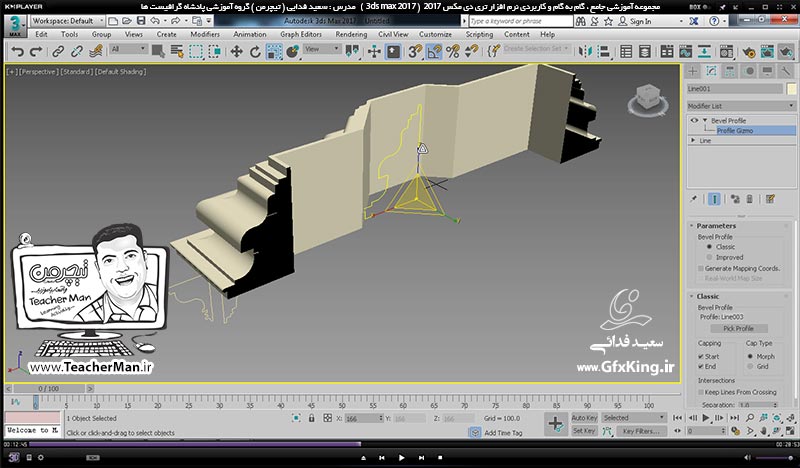The image size is (800, 468).
Task: Open the Modifiers menu
Action: click(205, 34)
